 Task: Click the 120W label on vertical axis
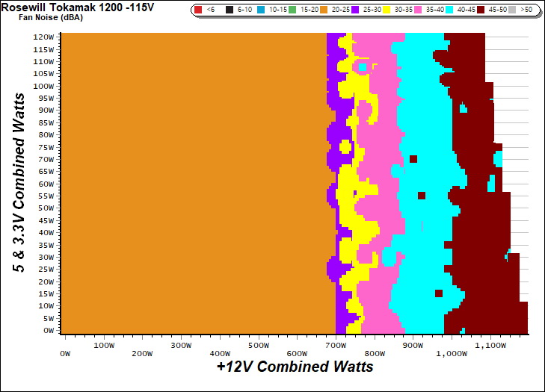(x=44, y=37)
